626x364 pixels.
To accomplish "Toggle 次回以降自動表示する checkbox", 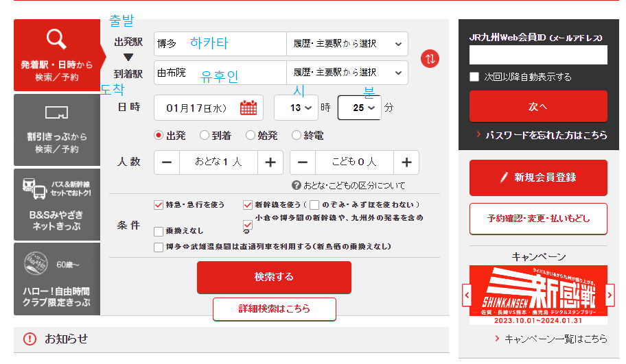I will coord(474,77).
